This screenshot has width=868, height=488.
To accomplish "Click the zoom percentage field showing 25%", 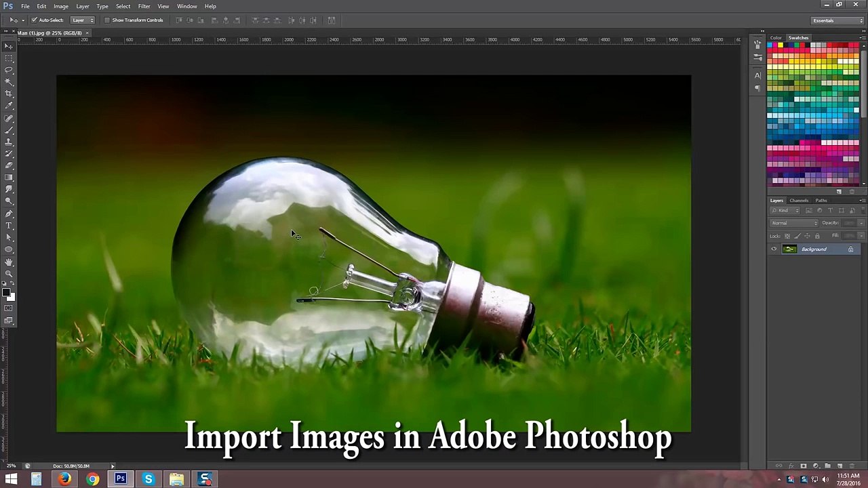I will pos(11,466).
